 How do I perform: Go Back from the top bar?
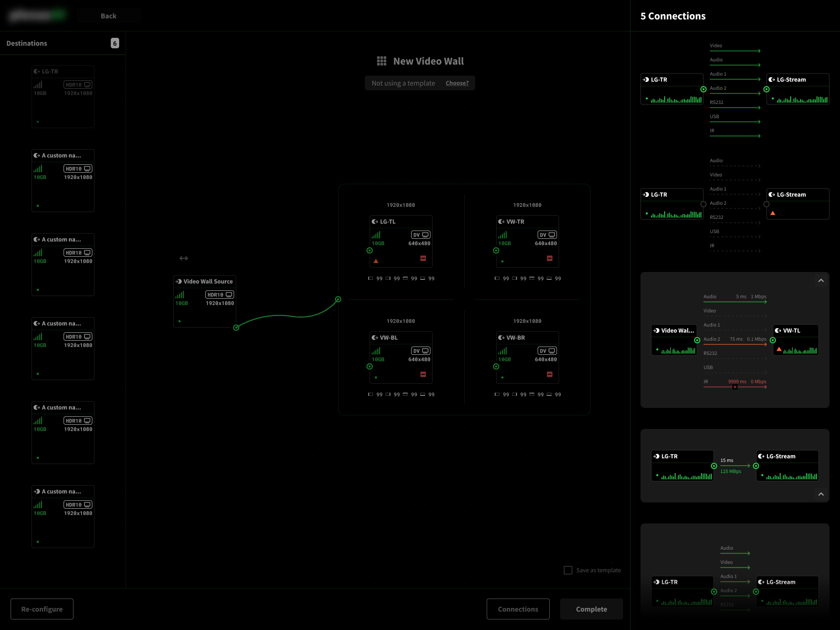coord(109,16)
